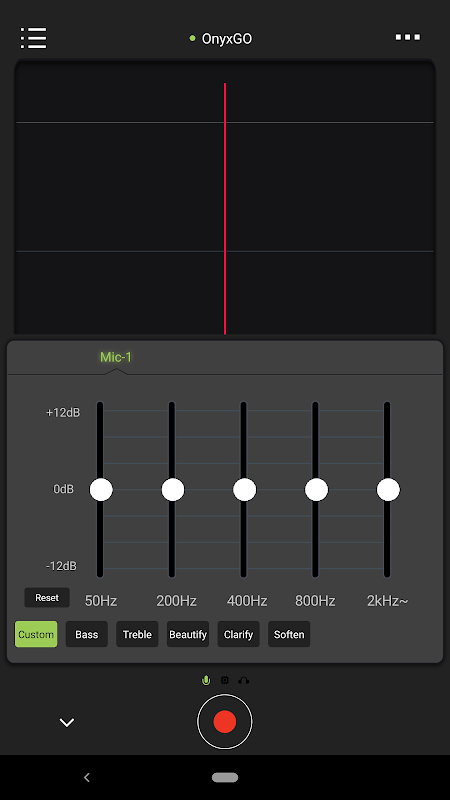Click the 200Hz frequency label
Screen dimensions: 450x800
point(177,601)
